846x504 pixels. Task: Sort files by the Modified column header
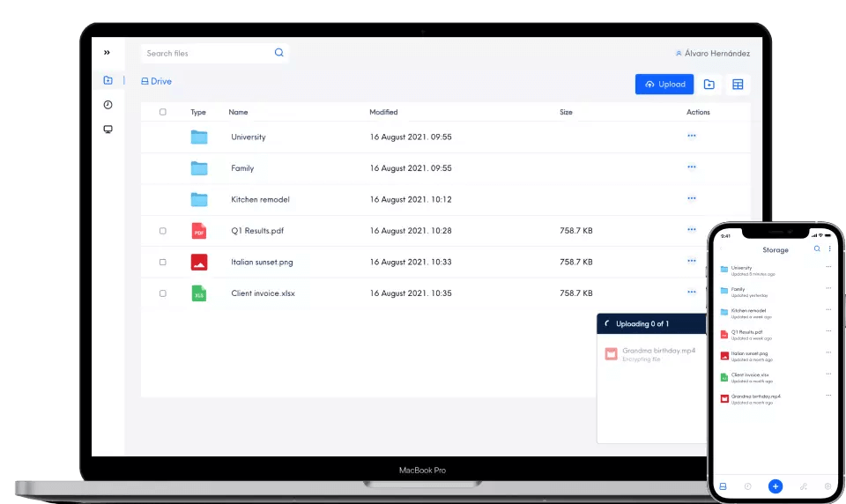[383, 112]
